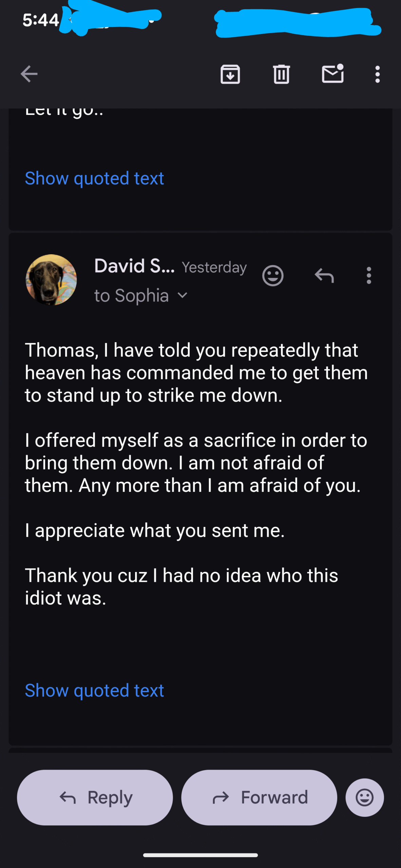
Task: Tap the 'to Sophia' recipient line
Action: (132, 295)
